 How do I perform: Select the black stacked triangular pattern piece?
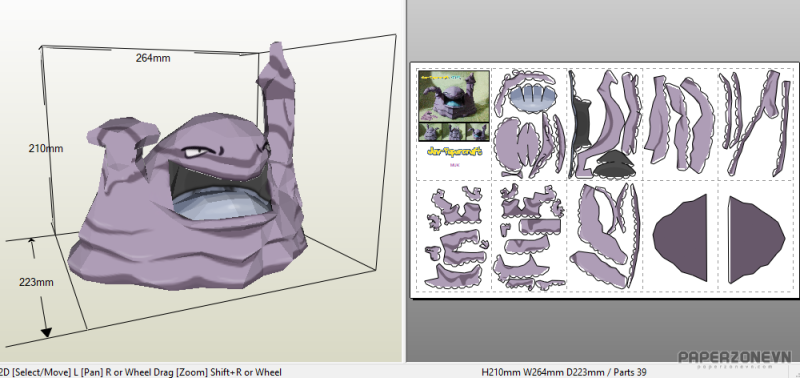pyautogui.click(x=615, y=164)
